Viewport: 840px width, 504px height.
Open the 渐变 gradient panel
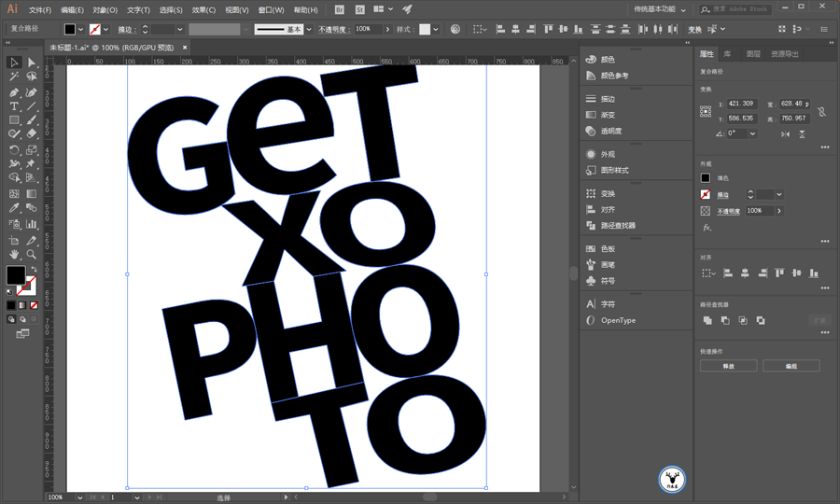(x=608, y=114)
